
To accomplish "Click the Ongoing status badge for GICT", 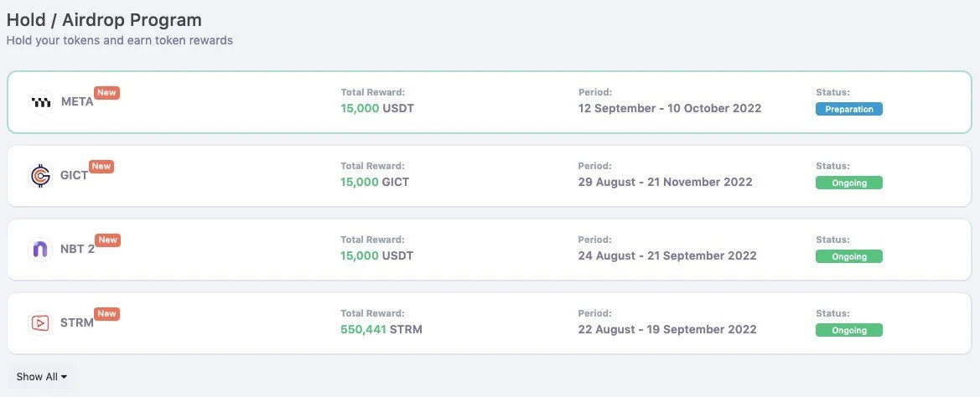I will click(848, 183).
